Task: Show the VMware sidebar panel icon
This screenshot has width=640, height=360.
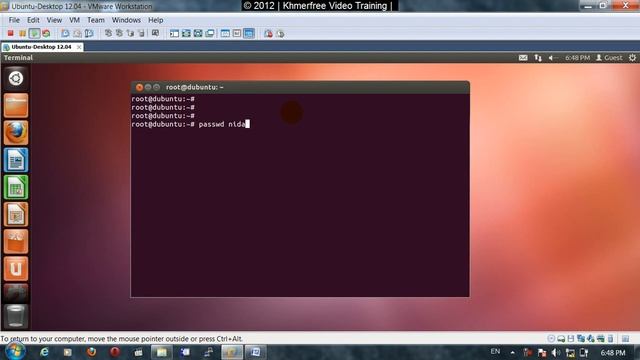Action: point(174,33)
